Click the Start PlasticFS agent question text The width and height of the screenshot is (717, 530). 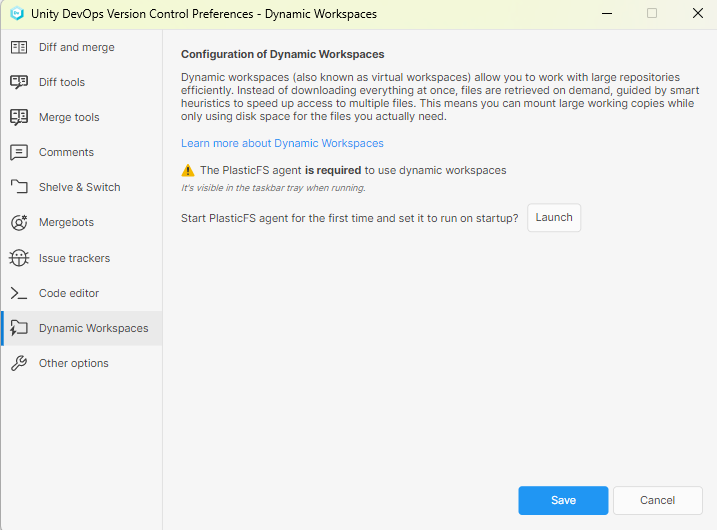click(x=349, y=218)
